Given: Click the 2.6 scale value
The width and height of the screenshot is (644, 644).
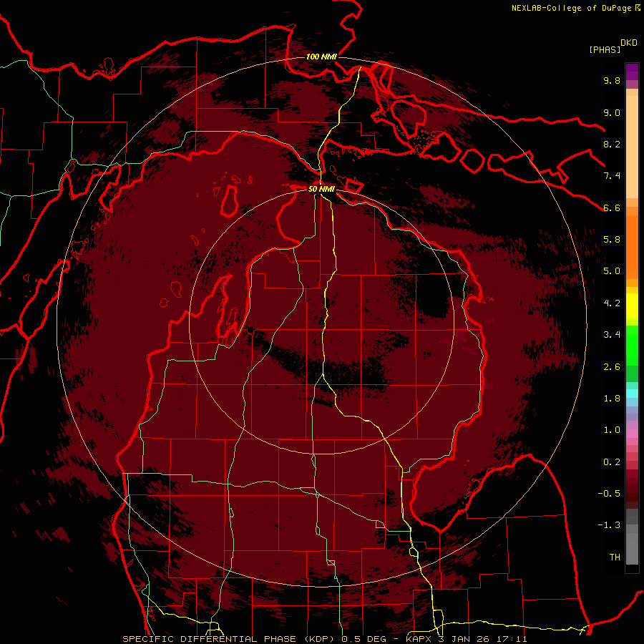Looking at the screenshot, I should (x=612, y=367).
